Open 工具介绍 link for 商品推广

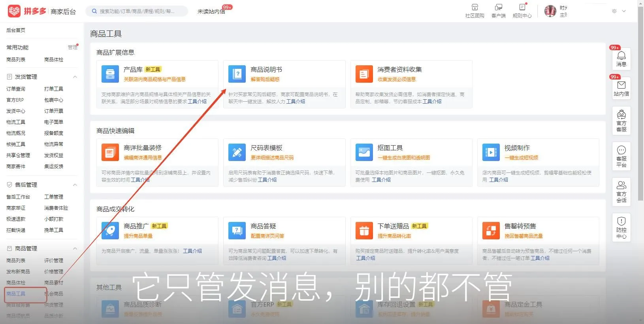pyautogui.click(x=192, y=251)
